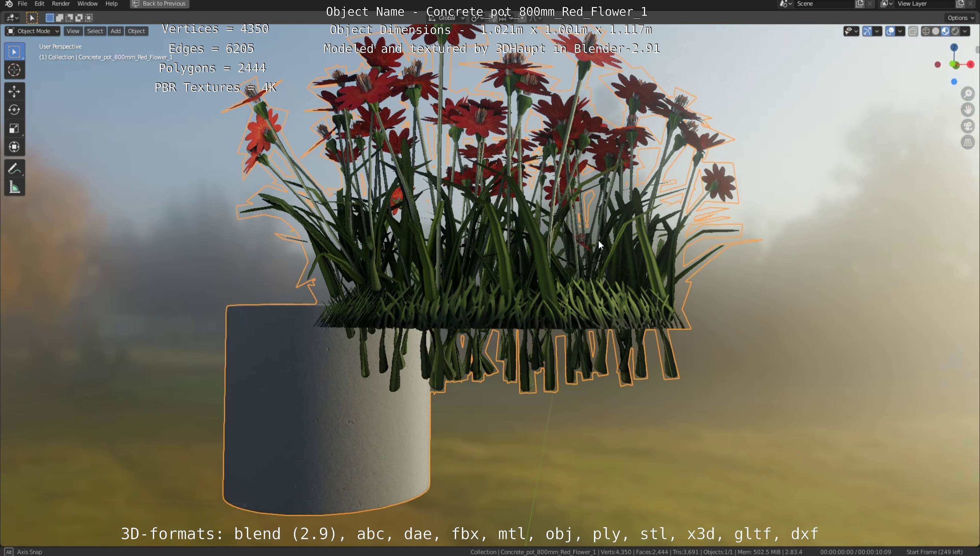The image size is (980, 556).
Task: Open the Options dropdown
Action: point(961,18)
